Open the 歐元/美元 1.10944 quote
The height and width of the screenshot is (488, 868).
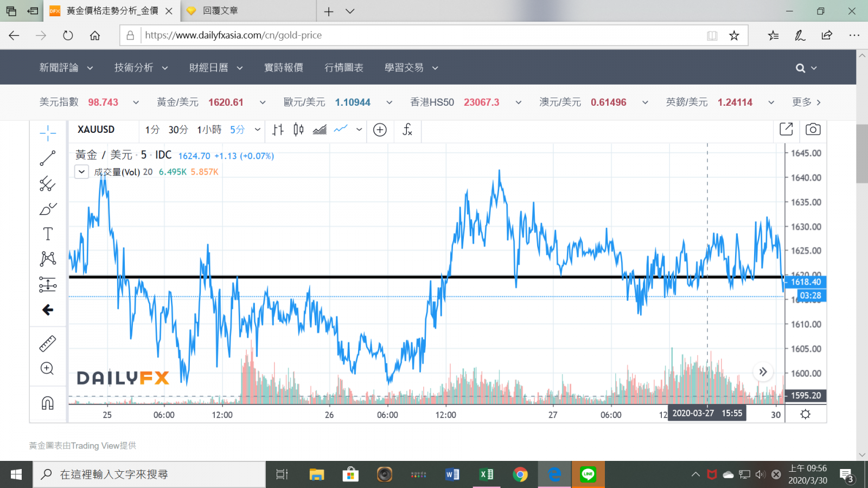point(327,102)
